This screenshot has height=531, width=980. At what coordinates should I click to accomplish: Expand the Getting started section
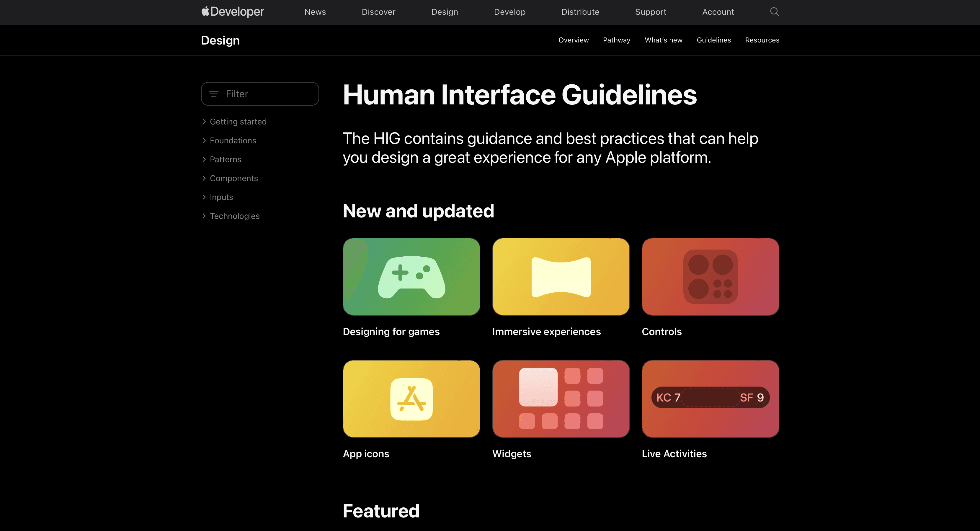(x=238, y=122)
